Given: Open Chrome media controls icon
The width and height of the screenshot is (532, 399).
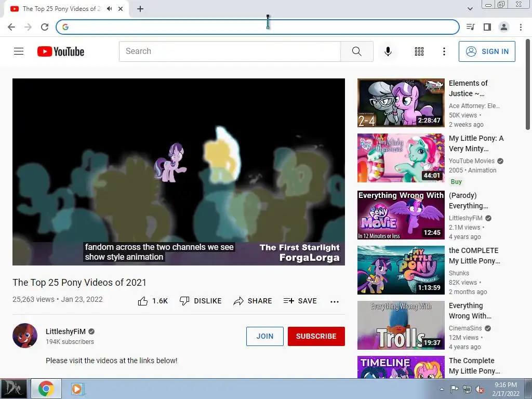Looking at the screenshot, I should tap(470, 27).
